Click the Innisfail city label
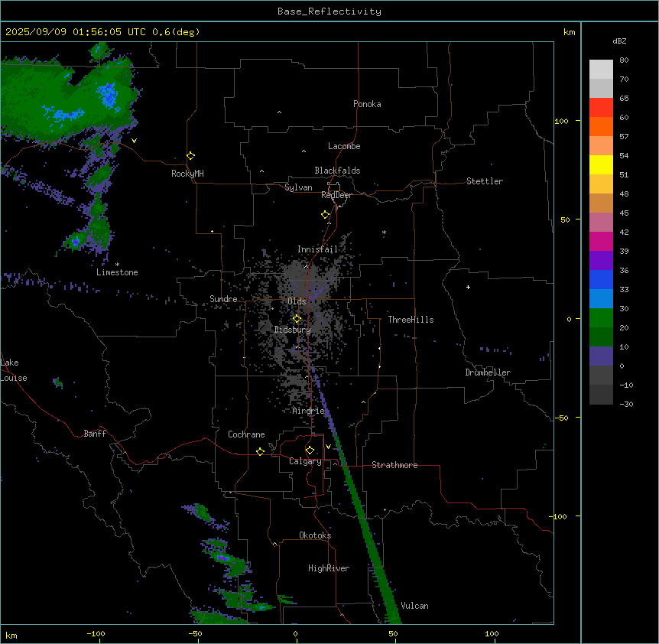 pos(317,249)
